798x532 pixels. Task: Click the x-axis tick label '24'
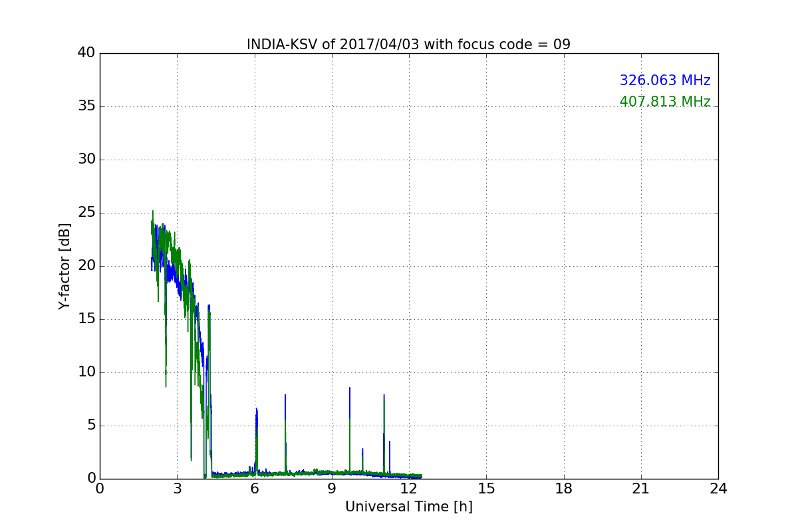pyautogui.click(x=718, y=488)
